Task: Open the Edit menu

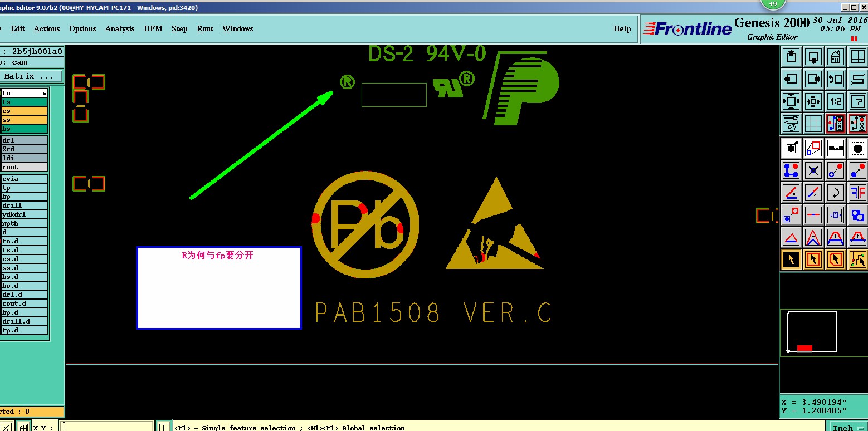Action: coord(18,28)
